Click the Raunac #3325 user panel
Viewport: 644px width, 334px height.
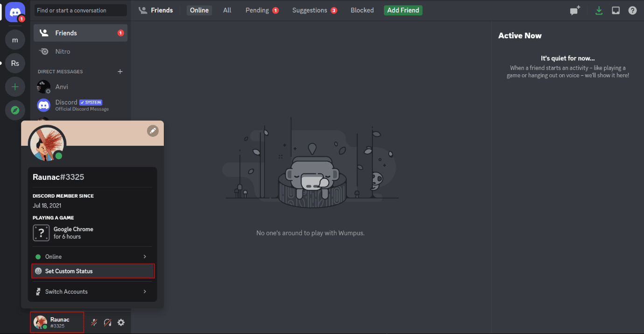coord(57,322)
